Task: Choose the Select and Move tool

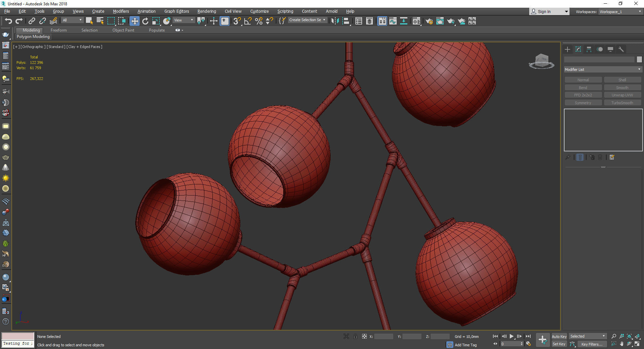Action: click(134, 21)
